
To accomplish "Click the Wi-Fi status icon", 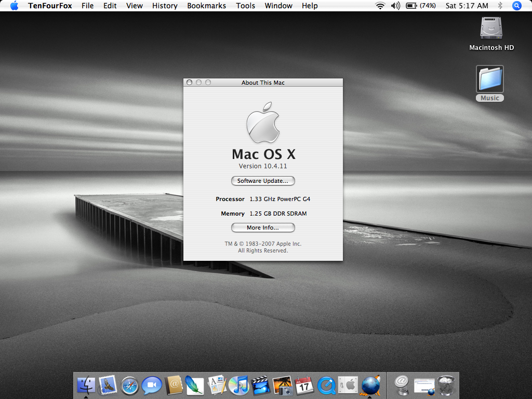I will [380, 6].
